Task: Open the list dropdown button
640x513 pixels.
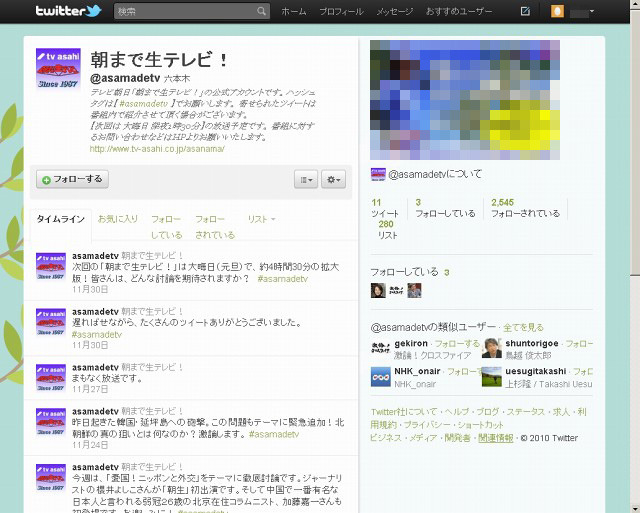Action: (x=306, y=180)
